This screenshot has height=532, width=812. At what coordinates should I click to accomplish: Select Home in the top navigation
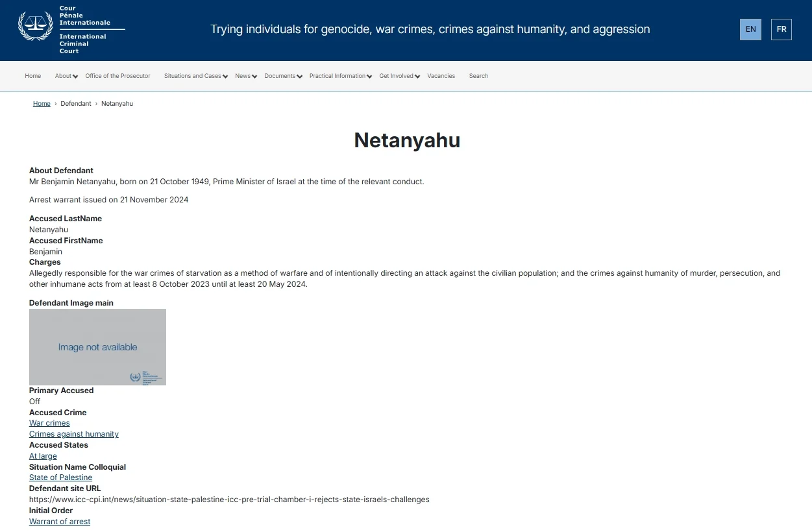click(33, 76)
